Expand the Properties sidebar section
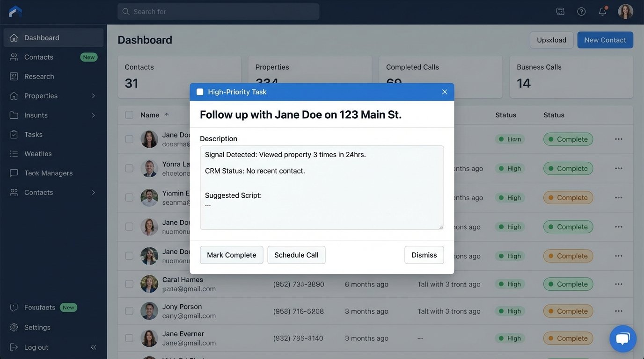Screen dimensions: 644x359 coord(92,95)
